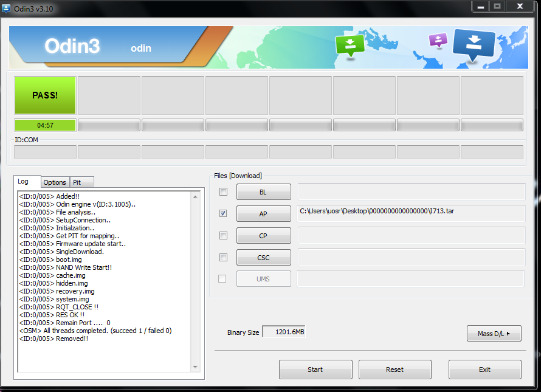541x392 pixels.
Task: Click the log scrollbar down arrow
Action: coord(195,367)
